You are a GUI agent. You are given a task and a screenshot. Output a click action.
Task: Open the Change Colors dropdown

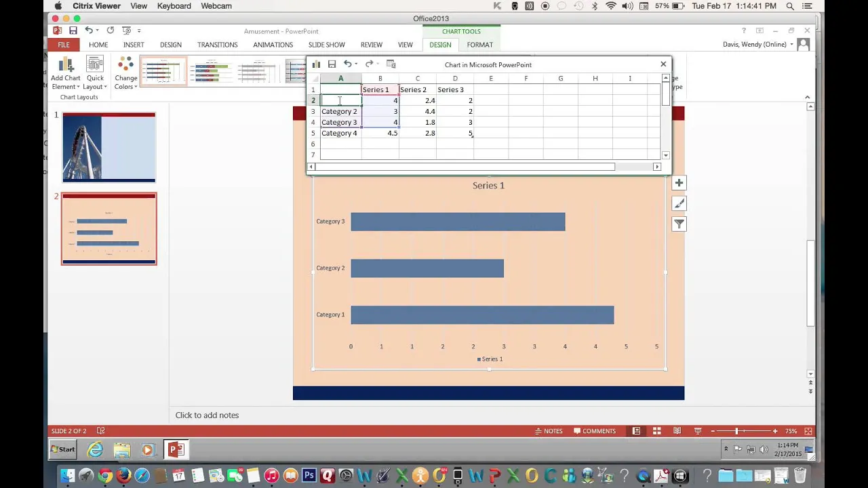coord(125,73)
